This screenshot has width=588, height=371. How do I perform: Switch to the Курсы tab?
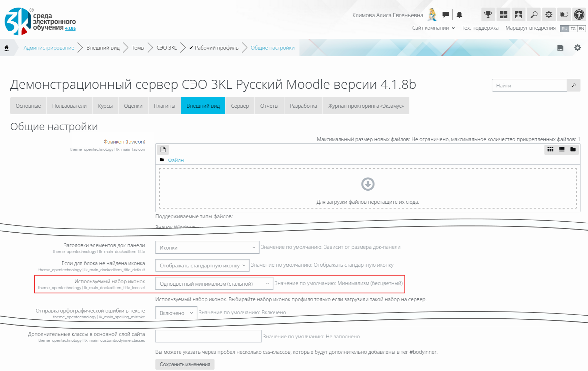[105, 106]
